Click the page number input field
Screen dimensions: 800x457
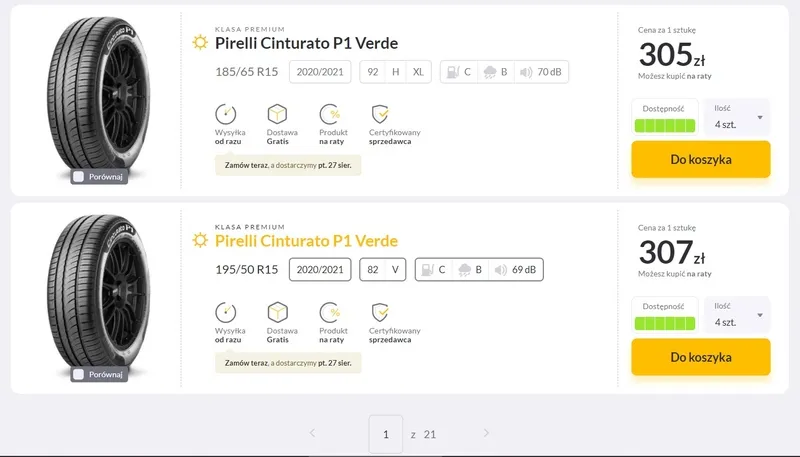(x=386, y=434)
